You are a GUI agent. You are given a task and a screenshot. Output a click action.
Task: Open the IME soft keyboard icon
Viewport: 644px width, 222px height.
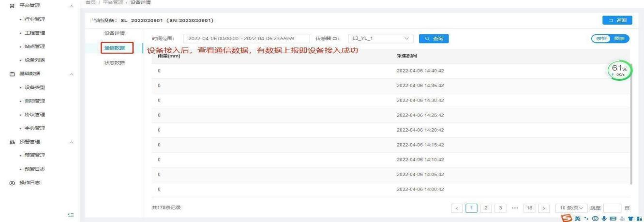point(613,218)
